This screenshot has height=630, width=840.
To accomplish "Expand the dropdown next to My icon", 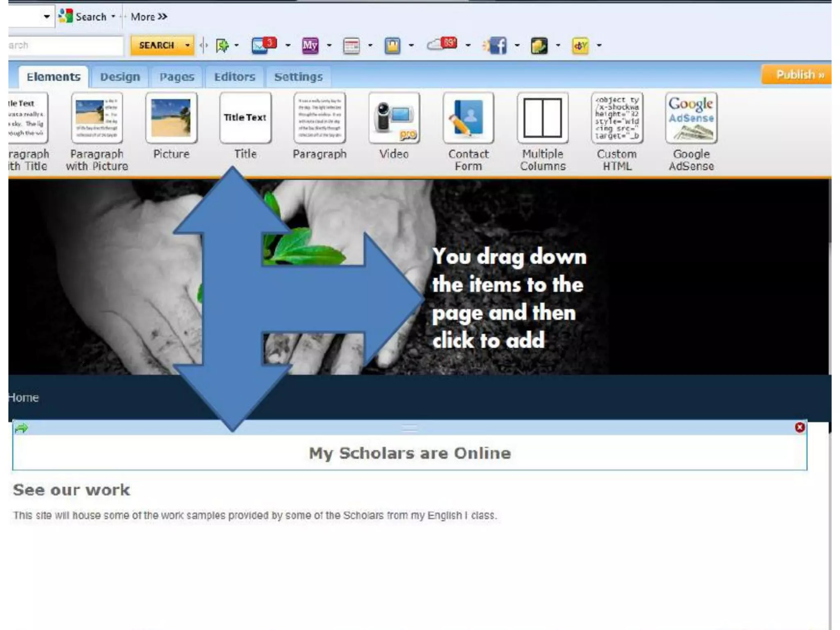I will pos(329,45).
